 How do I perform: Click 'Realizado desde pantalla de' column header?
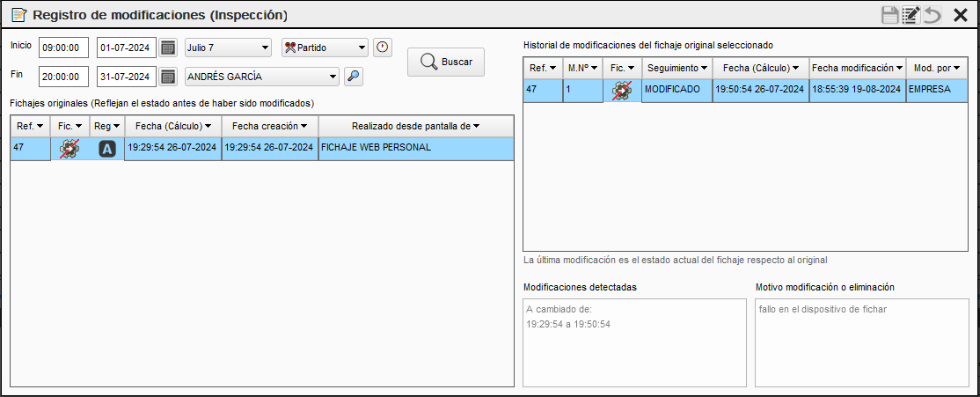415,126
